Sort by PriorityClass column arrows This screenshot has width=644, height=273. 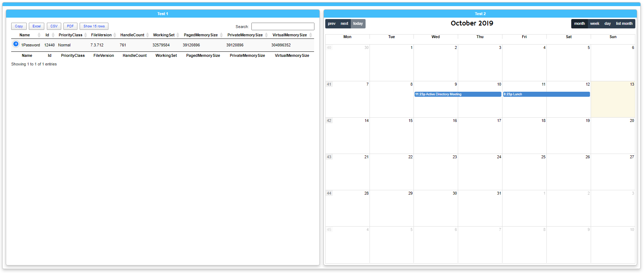point(85,35)
